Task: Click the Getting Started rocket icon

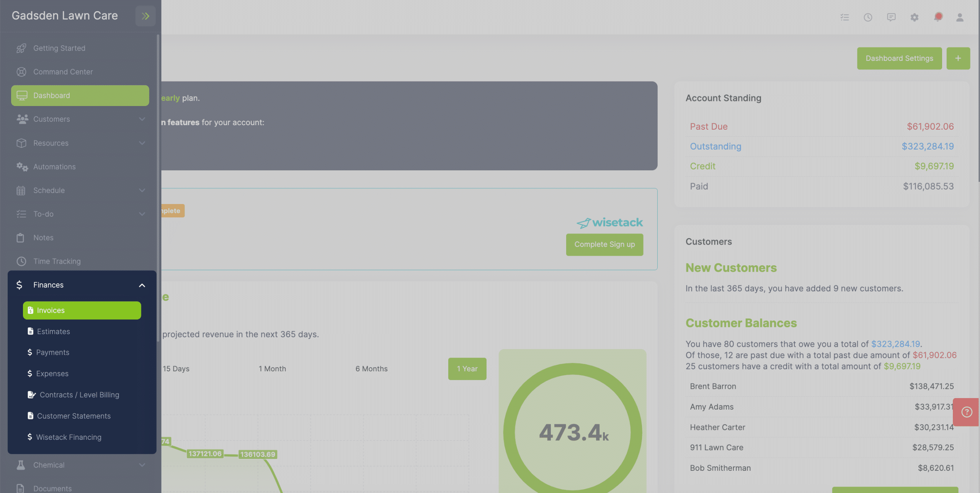Action: [21, 48]
